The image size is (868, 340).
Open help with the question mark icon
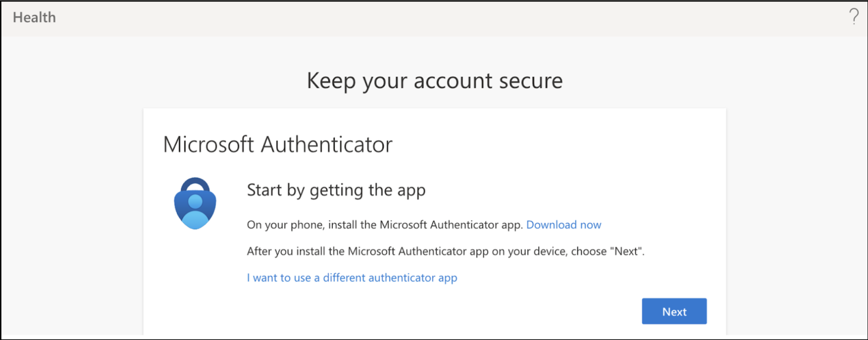point(854,17)
